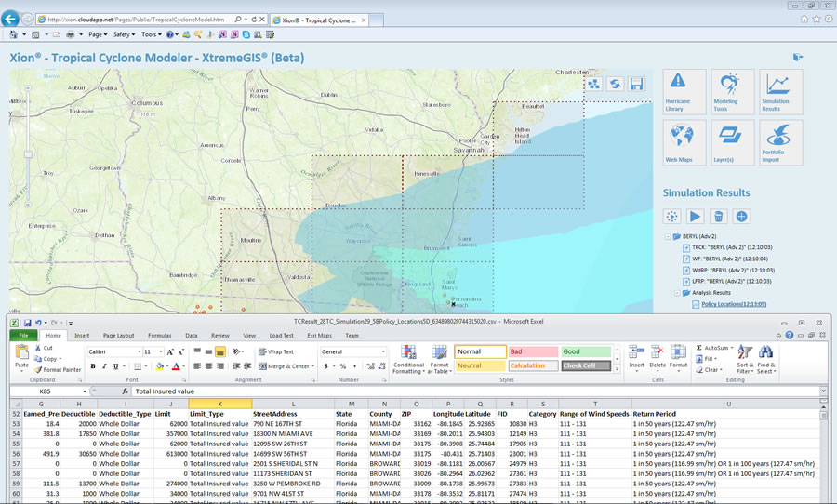Viewport: 837px width, 504px height.
Task: Click the Decrease Font Size icon
Action: 180,351
